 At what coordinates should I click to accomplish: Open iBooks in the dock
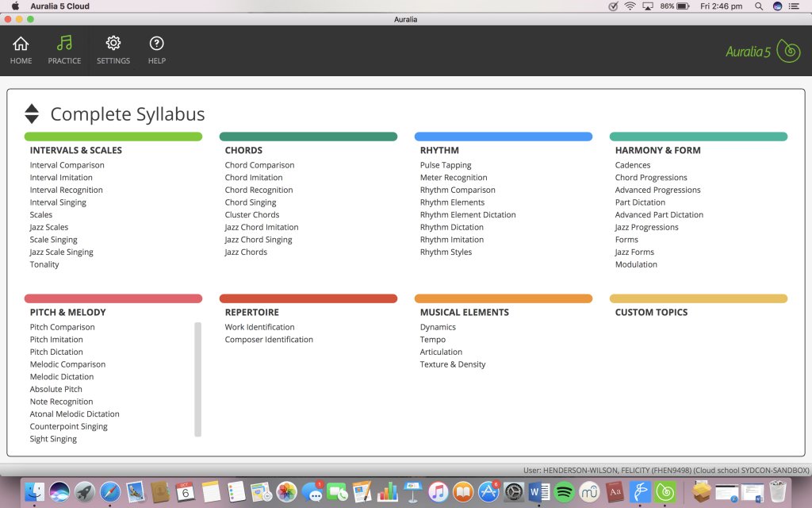pos(463,491)
